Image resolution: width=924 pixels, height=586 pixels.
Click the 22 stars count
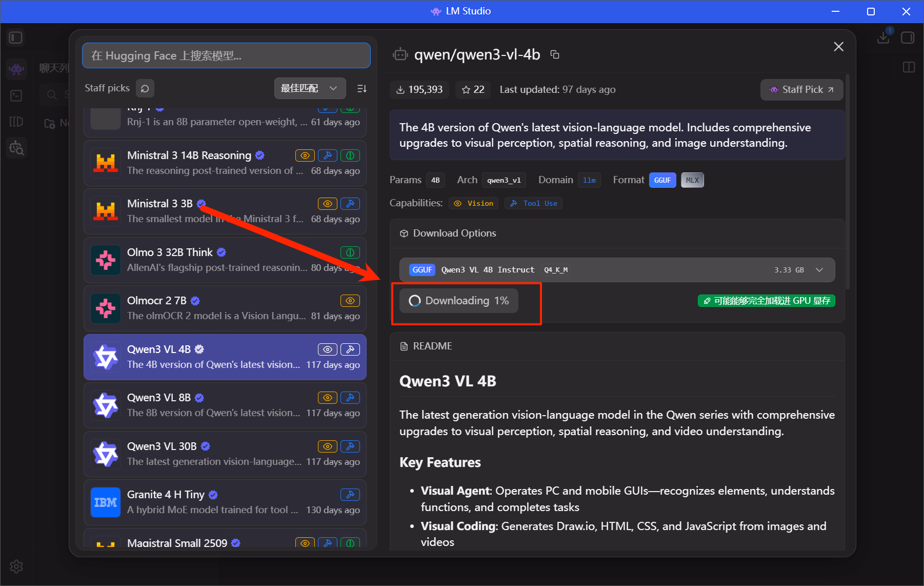[x=473, y=90]
